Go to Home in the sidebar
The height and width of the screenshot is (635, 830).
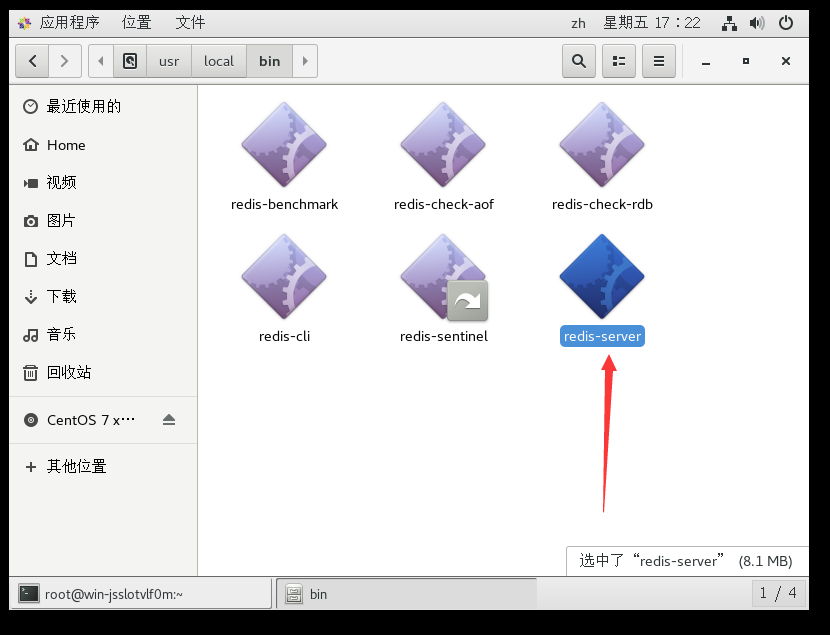coord(103,145)
